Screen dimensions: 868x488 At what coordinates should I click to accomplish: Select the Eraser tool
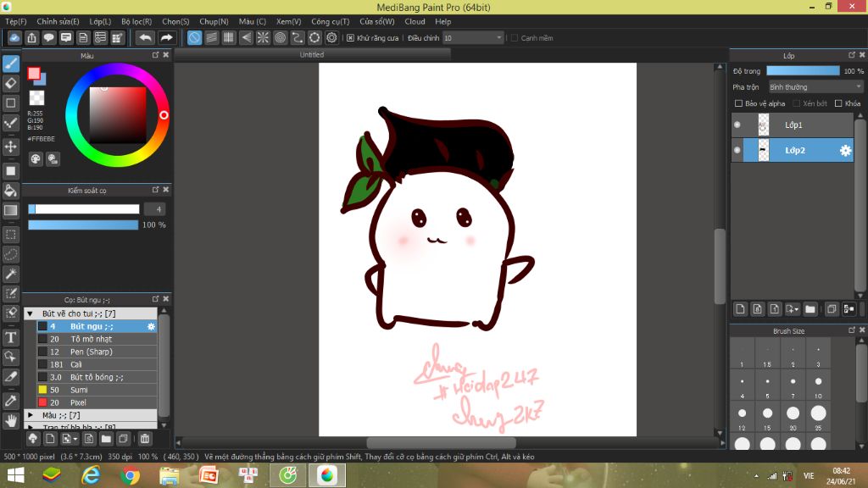(10, 84)
